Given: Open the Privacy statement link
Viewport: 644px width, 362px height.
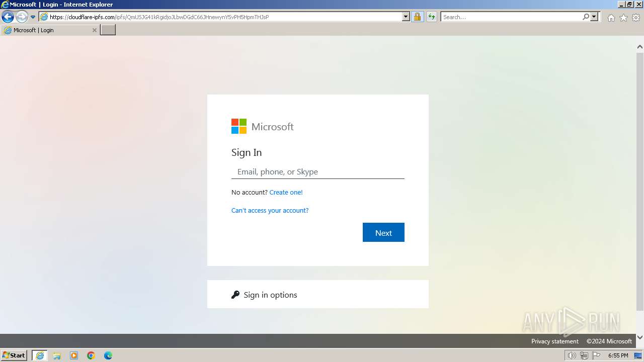Looking at the screenshot, I should pos(555,341).
